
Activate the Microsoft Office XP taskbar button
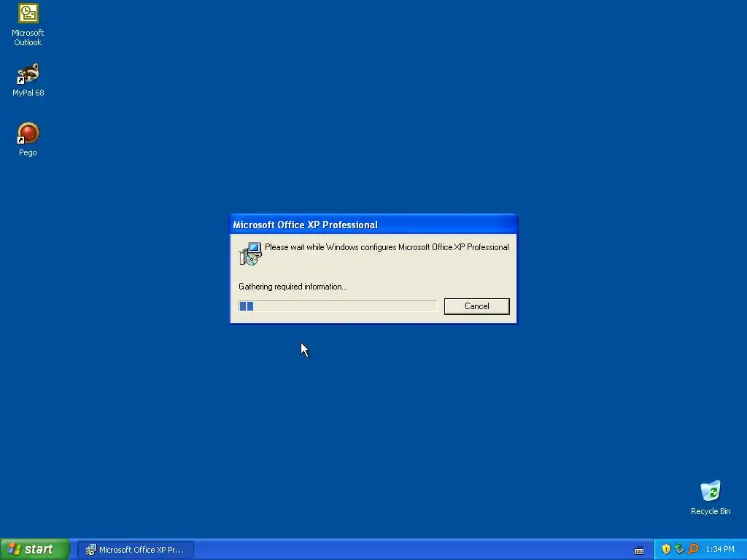pos(135,550)
